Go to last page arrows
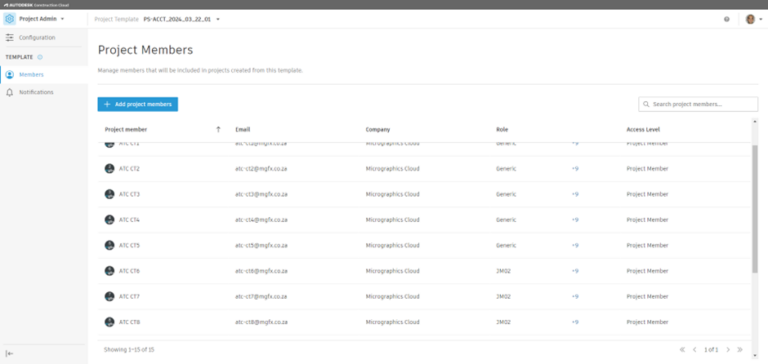This screenshot has width=768, height=364. [740, 350]
